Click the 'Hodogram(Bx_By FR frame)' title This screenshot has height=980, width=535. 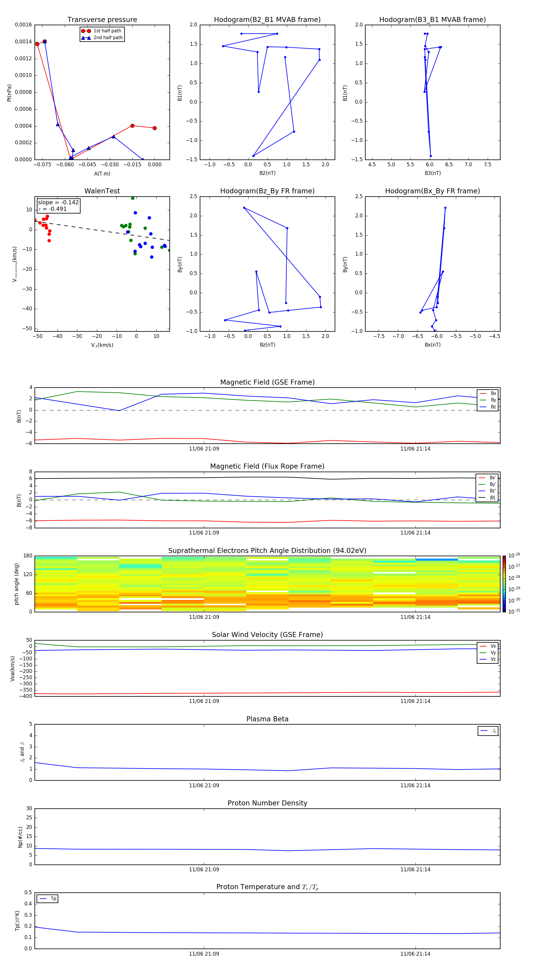click(432, 191)
